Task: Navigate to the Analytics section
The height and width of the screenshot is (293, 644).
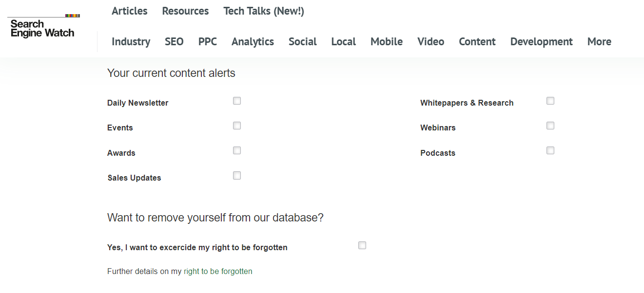Action: [253, 42]
